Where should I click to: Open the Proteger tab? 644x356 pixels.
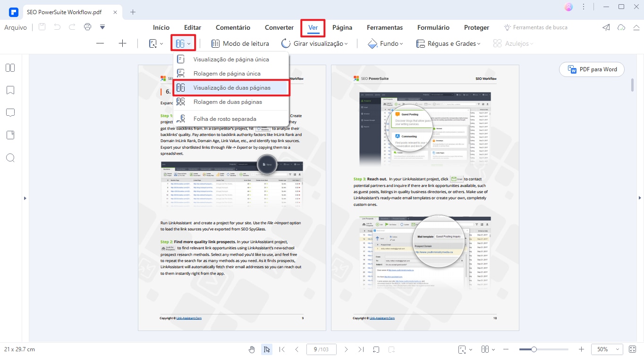477,27
